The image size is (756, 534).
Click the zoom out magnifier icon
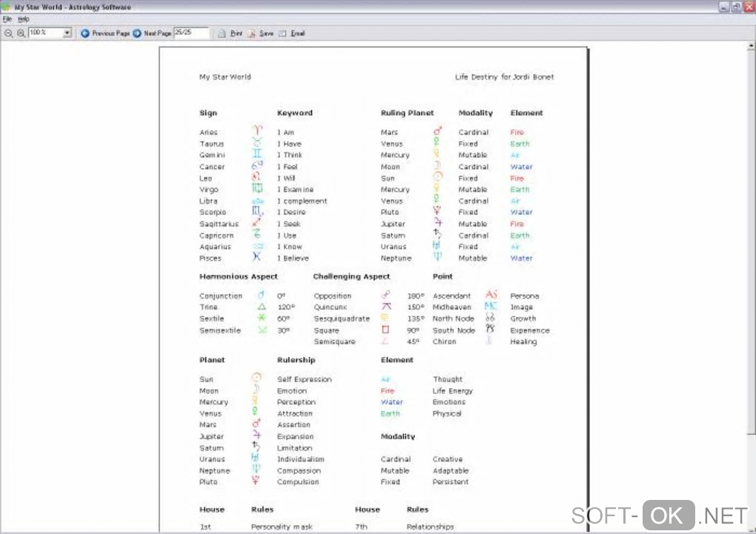8,33
